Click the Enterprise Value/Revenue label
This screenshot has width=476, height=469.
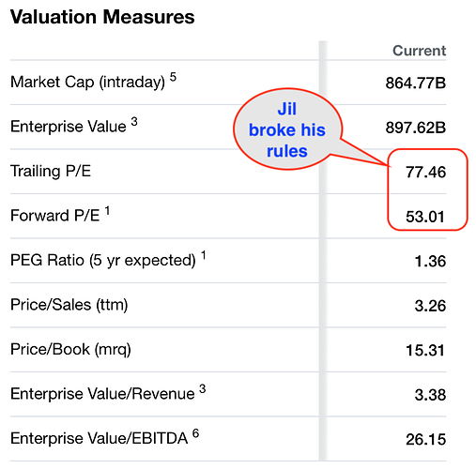108,393
